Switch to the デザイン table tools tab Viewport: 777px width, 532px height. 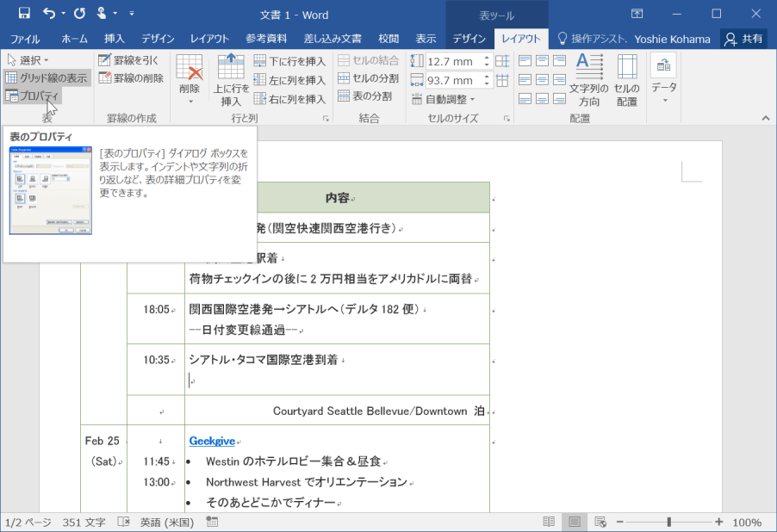coord(468,39)
